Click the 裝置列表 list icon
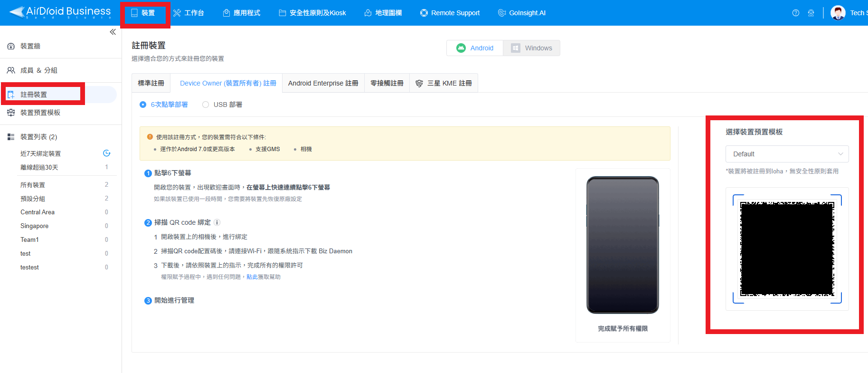The height and width of the screenshot is (373, 868). [11, 137]
